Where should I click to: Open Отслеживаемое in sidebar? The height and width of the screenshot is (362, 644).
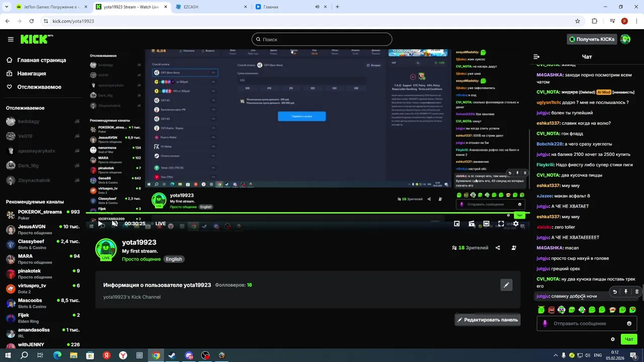pos(34,87)
